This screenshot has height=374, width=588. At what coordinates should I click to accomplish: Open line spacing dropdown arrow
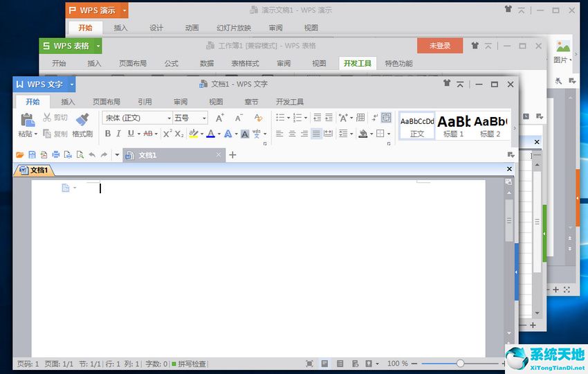(351, 134)
